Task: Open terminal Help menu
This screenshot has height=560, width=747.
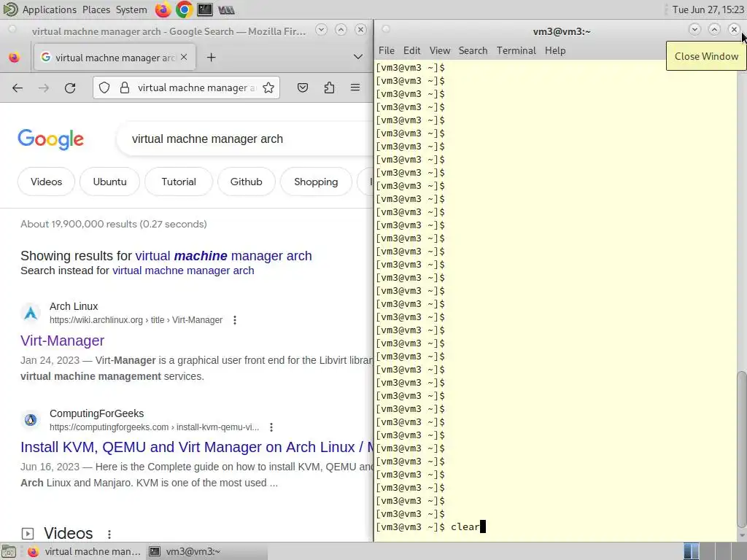Action: pyautogui.click(x=555, y=50)
